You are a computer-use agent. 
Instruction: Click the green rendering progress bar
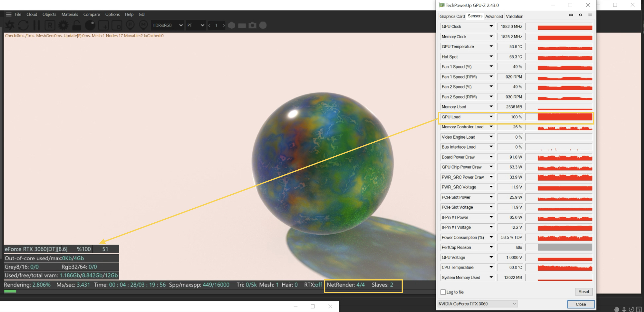click(x=10, y=291)
